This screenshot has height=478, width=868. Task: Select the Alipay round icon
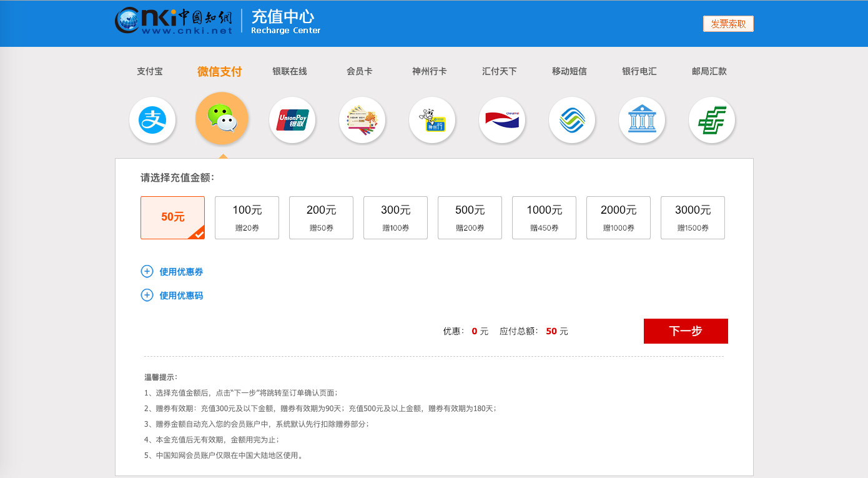pos(152,120)
